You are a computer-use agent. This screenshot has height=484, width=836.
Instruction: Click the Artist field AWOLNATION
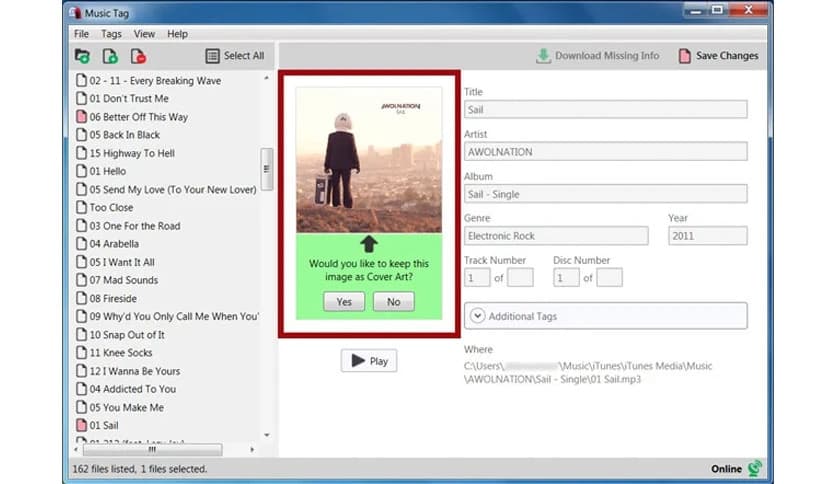coord(605,151)
